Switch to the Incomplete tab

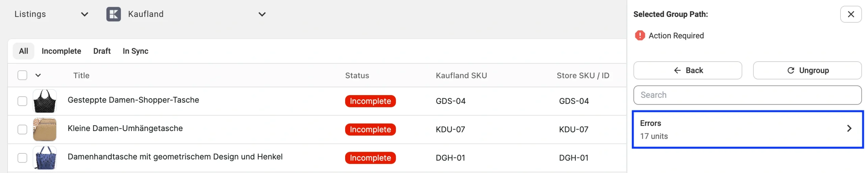click(61, 51)
